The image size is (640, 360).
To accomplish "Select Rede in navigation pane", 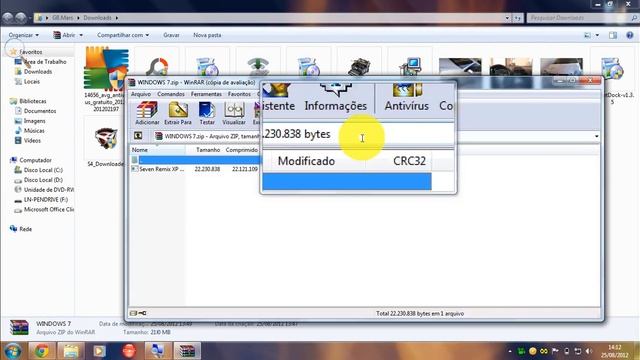I will point(25,229).
